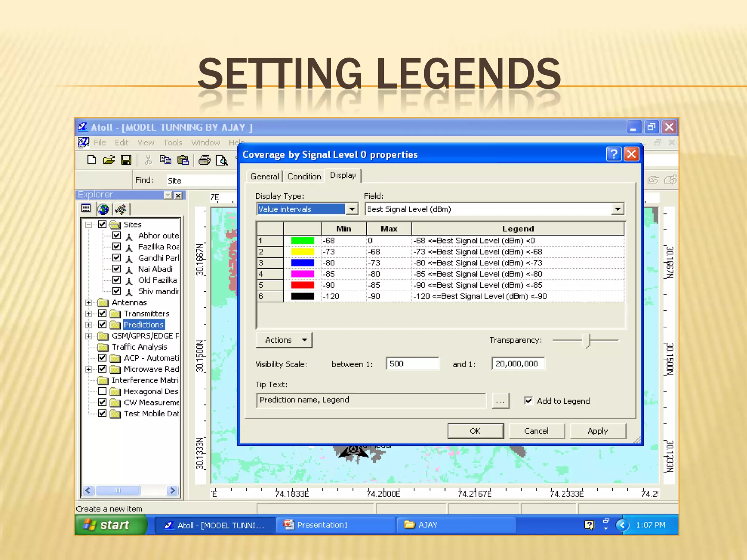Click the Tip Text browse ellipsis button
The height and width of the screenshot is (560, 747).
pos(500,401)
